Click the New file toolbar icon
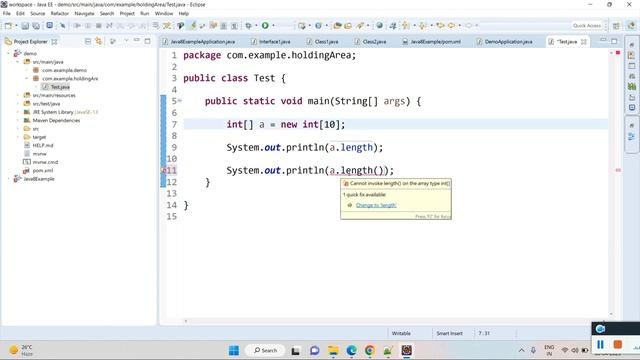 pyautogui.click(x=8, y=26)
